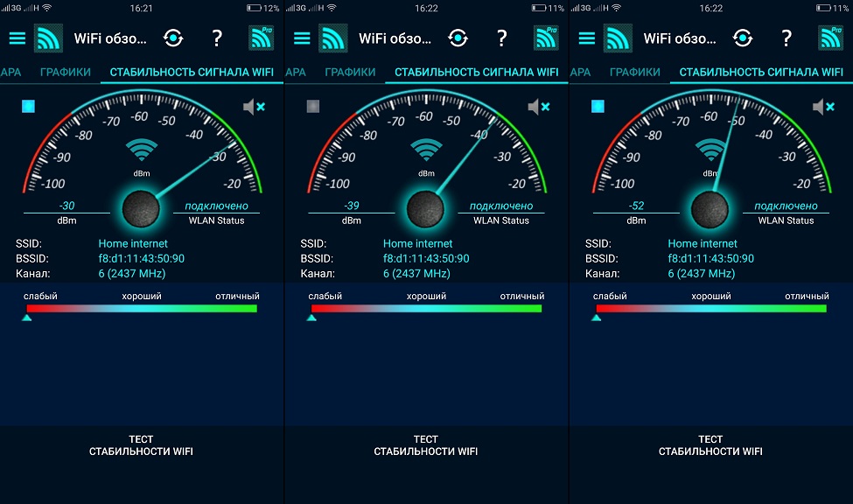Click BSSID f8:d1:11:43:50:90 in left screen
Screen dimensions: 853x504
coord(142,258)
